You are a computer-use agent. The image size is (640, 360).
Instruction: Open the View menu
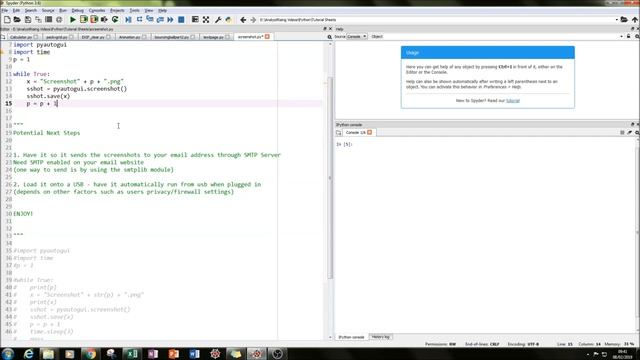point(149,10)
